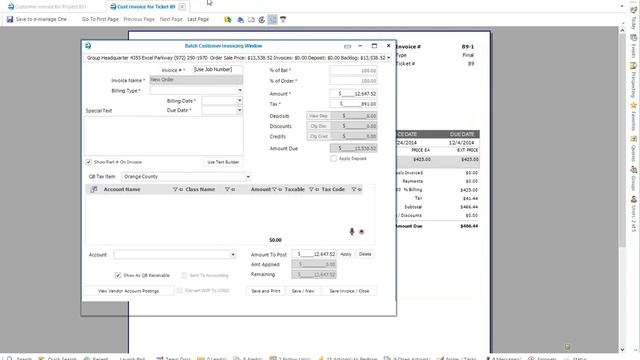
Task: Click Go To First Page
Action: pyautogui.click(x=100, y=19)
